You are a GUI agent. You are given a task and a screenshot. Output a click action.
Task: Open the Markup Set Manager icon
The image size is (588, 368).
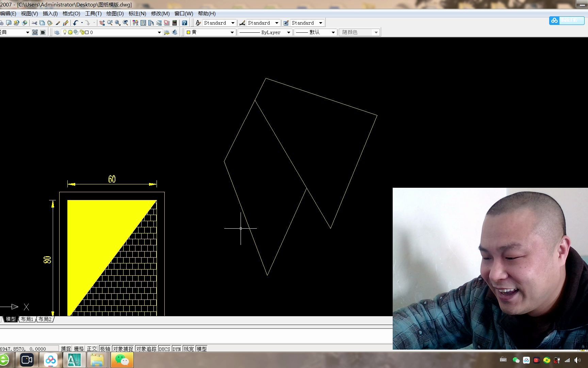(x=167, y=23)
